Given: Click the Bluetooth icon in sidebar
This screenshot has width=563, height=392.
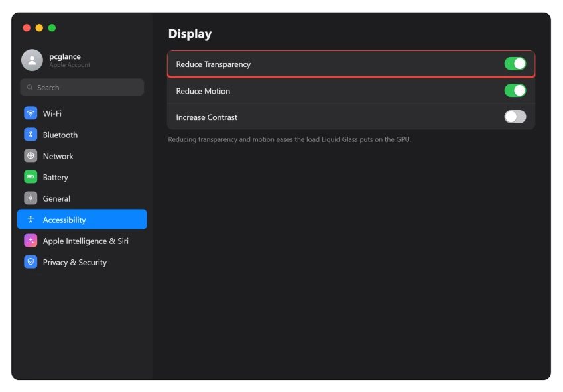Looking at the screenshot, I should [x=31, y=135].
